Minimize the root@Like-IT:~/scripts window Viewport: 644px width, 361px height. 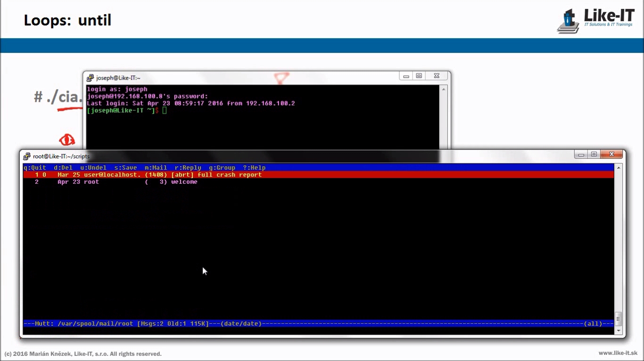pyautogui.click(x=581, y=155)
